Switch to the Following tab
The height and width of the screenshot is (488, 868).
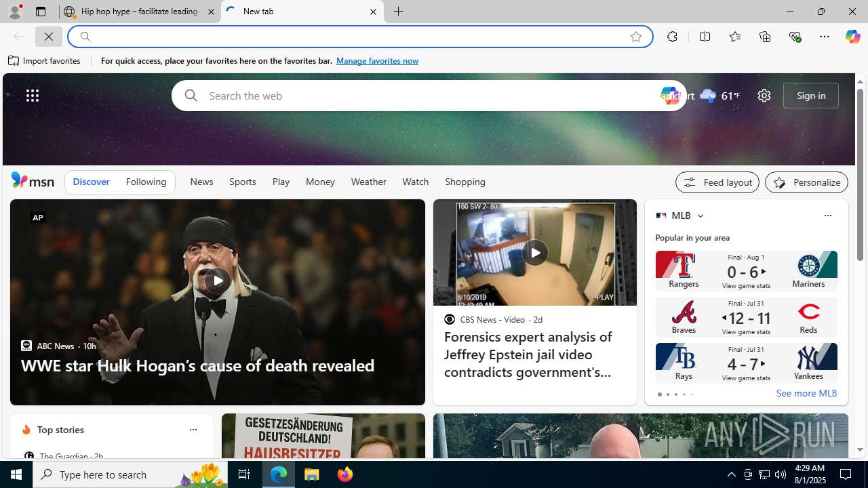146,182
